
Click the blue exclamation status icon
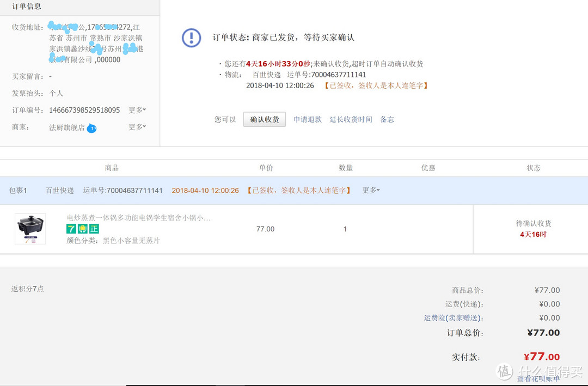pos(192,38)
